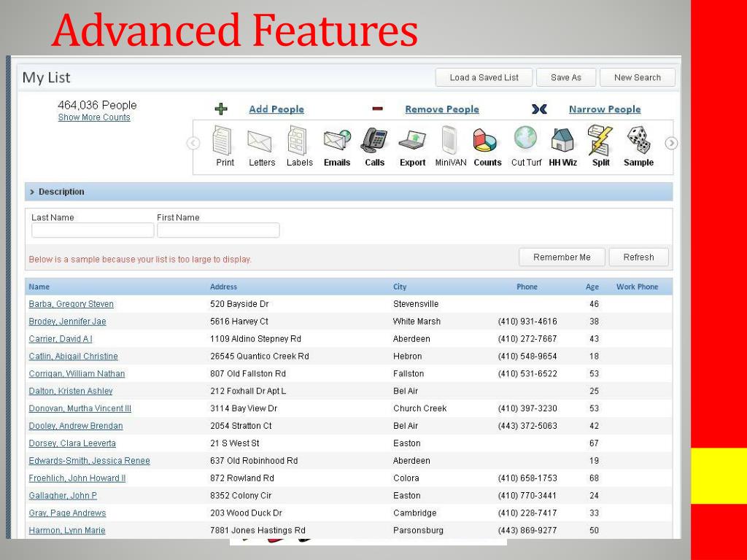Click the Load a Saved List button
Image resolution: width=747 pixels, height=560 pixels.
(484, 77)
